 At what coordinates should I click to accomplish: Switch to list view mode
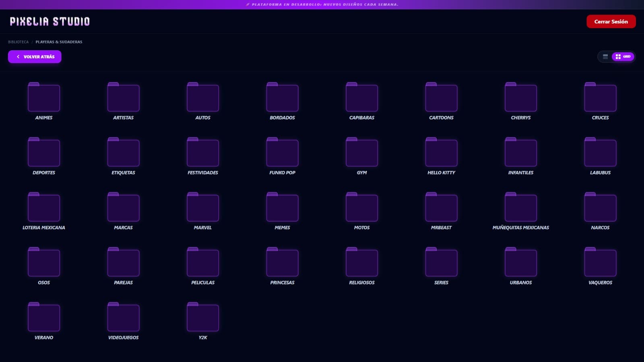coord(605,57)
